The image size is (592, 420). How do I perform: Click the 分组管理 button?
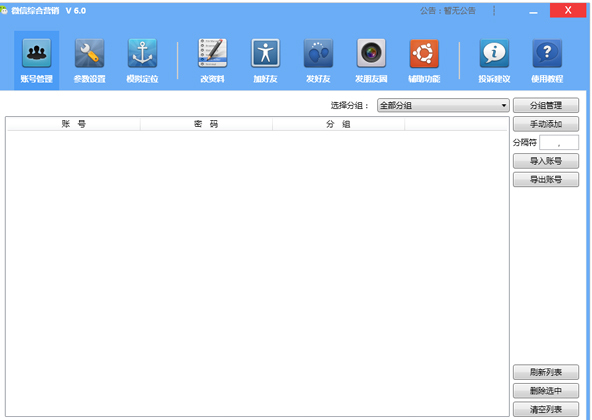[x=546, y=105]
